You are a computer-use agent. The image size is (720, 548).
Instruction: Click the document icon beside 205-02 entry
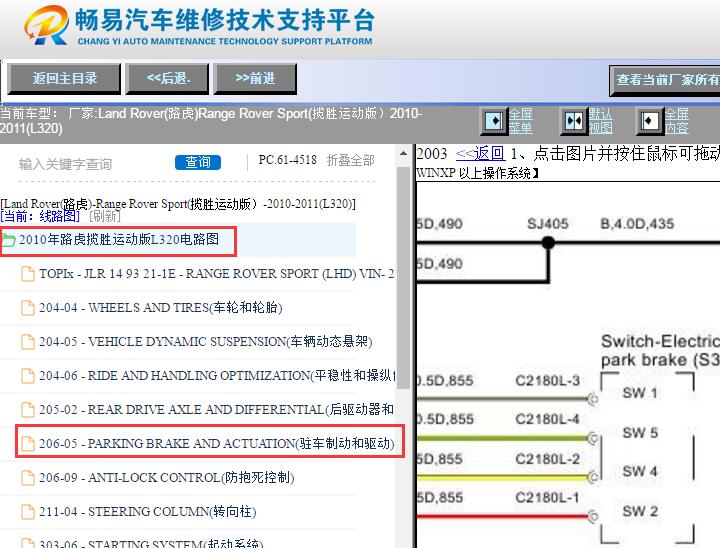point(28,410)
